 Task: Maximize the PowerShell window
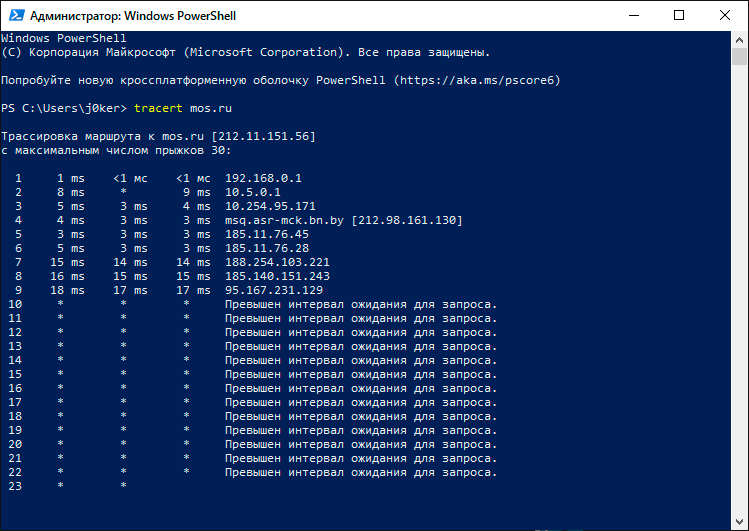click(x=680, y=15)
